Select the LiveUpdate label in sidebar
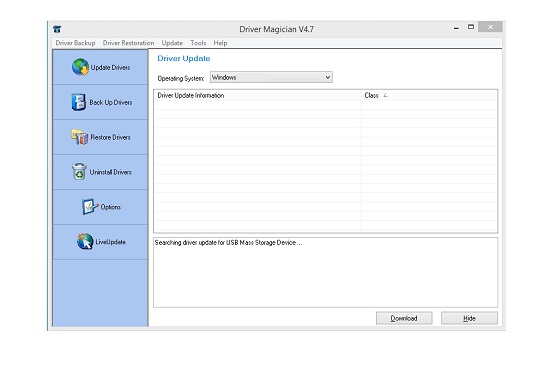The height and width of the screenshot is (369, 550). click(110, 242)
